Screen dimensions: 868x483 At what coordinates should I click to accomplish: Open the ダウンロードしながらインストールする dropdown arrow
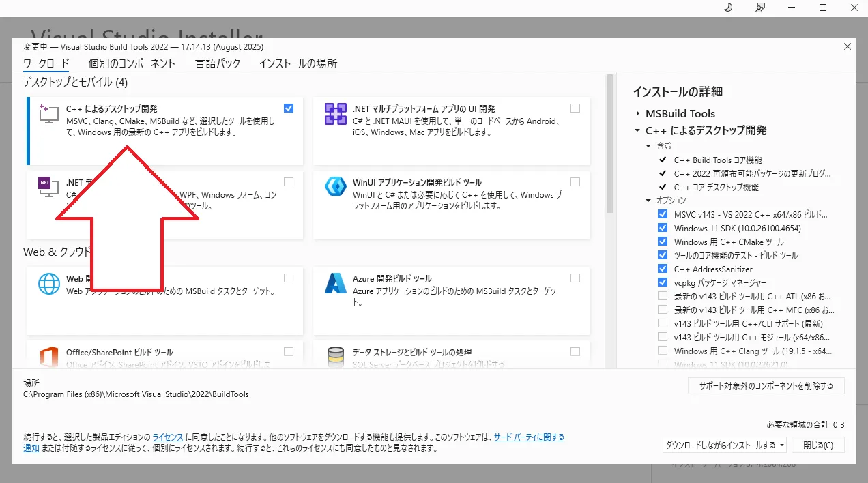point(781,445)
